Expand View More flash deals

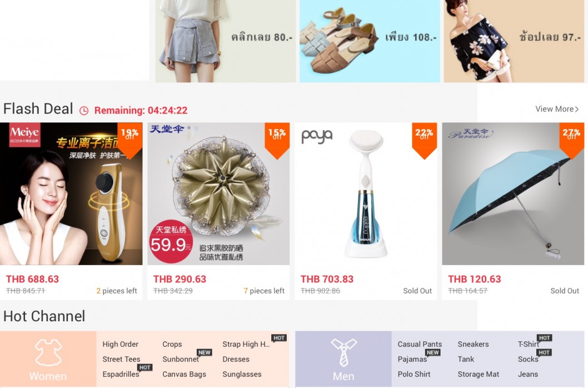click(557, 109)
